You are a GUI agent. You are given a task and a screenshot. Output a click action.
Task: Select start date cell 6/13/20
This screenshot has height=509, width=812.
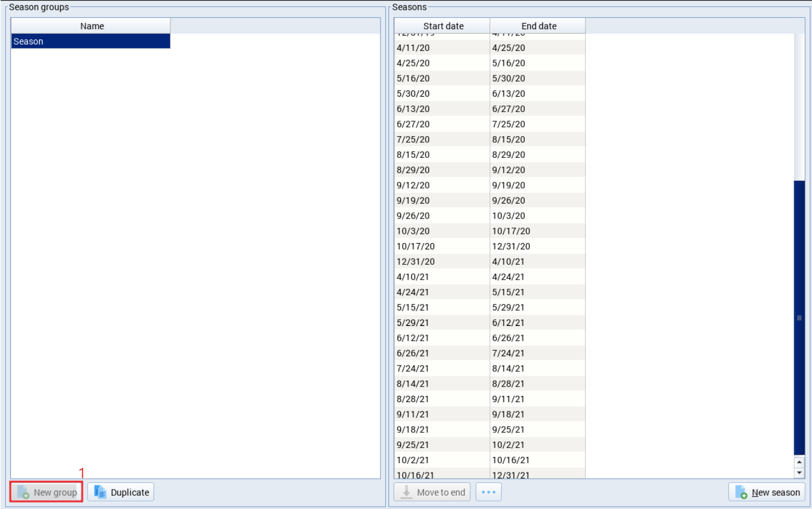pyautogui.click(x=442, y=109)
